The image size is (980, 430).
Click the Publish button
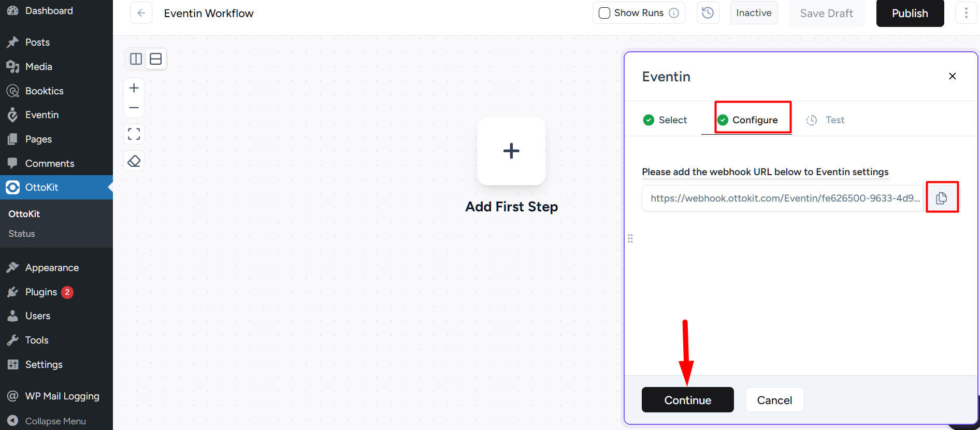point(910,13)
